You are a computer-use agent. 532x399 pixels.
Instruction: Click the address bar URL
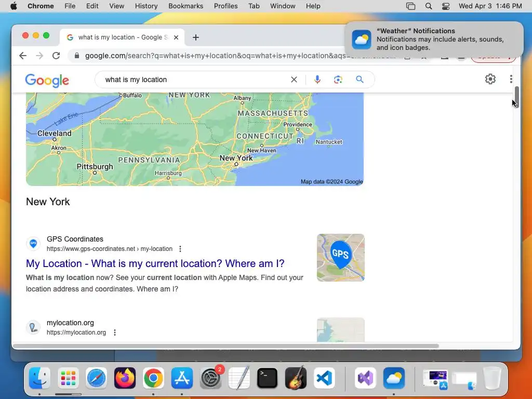coord(240,56)
